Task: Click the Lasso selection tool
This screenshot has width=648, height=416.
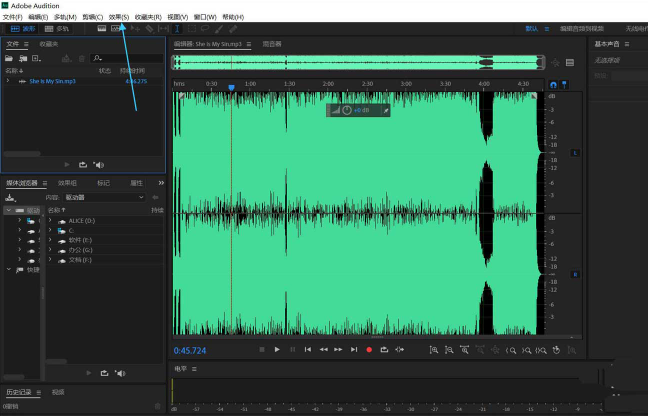Action: (205, 29)
